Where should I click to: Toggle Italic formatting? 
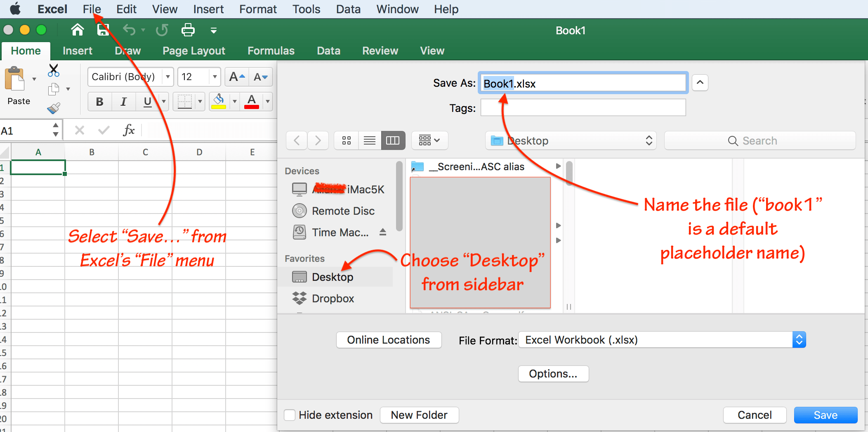[x=123, y=102]
